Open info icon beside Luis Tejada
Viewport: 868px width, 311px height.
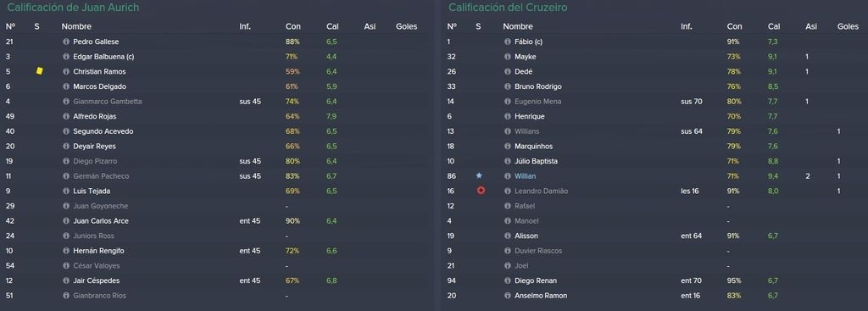coord(66,191)
